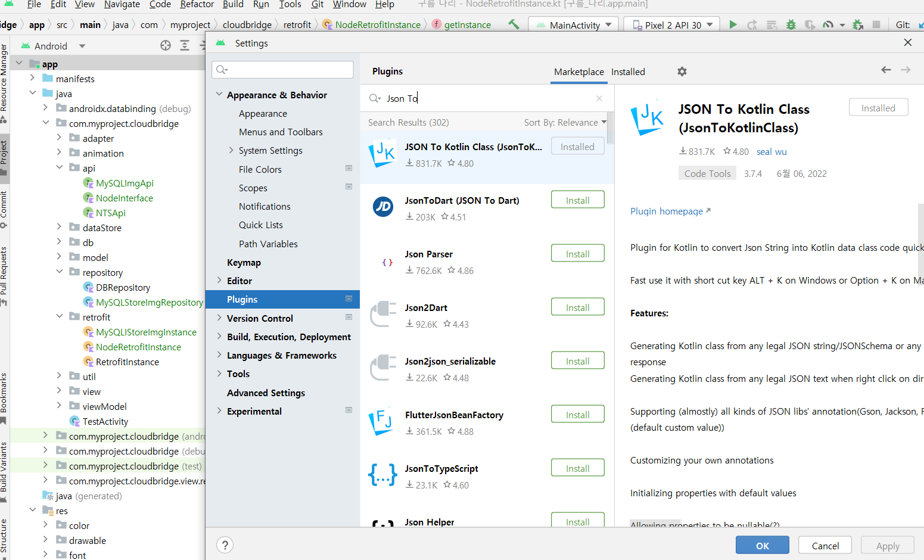Open the File menu
Screen dimensions: 924x560
[x=34, y=5]
